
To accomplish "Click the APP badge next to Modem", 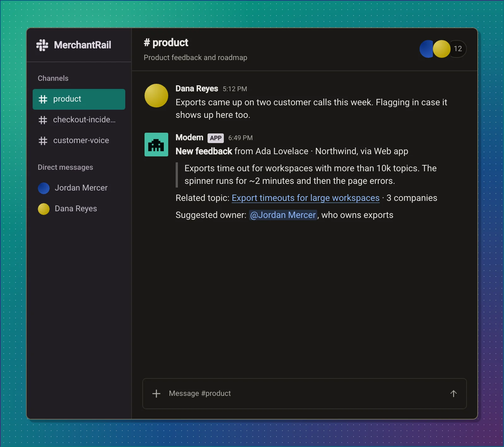I will pos(215,138).
